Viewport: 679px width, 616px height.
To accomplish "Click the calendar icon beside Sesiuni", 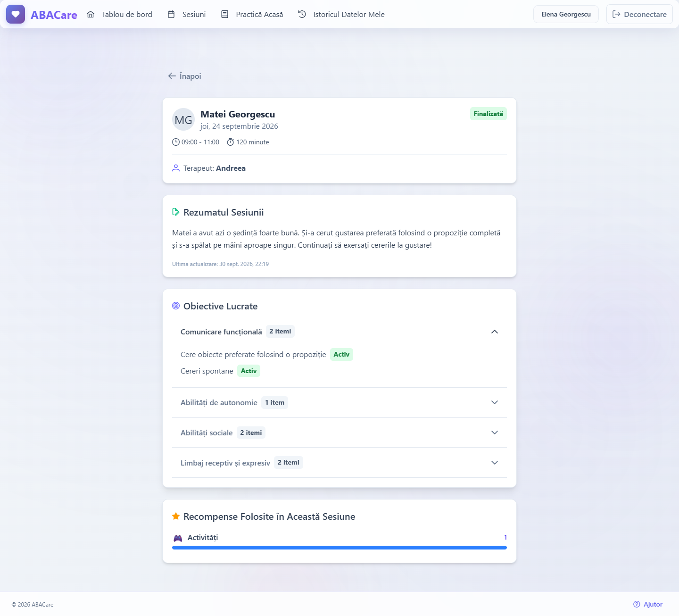I will tap(171, 14).
